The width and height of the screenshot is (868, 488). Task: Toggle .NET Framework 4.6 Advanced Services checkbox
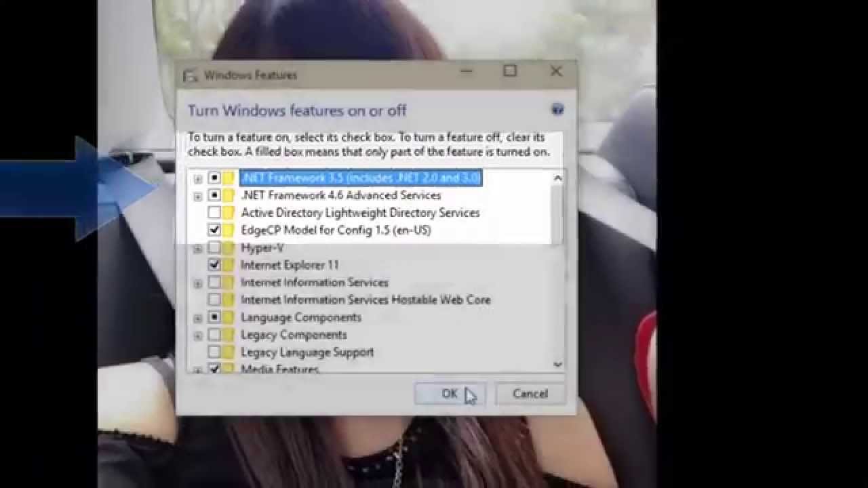point(214,195)
